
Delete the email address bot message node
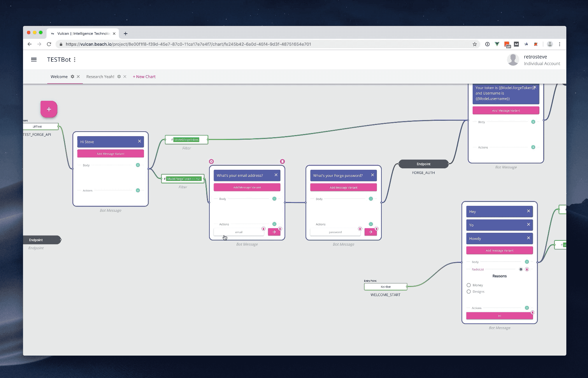point(282,161)
